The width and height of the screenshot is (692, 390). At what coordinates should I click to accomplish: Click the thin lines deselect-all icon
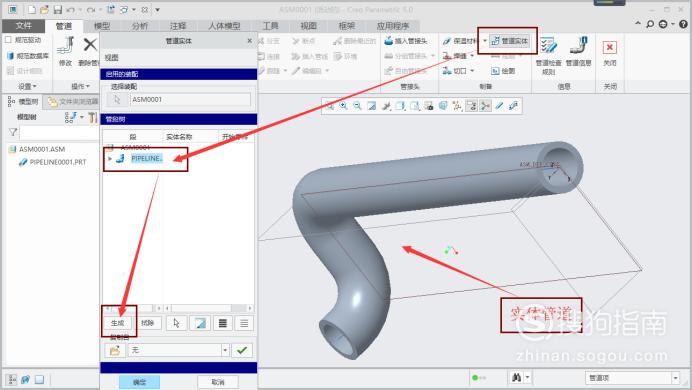[x=244, y=323]
